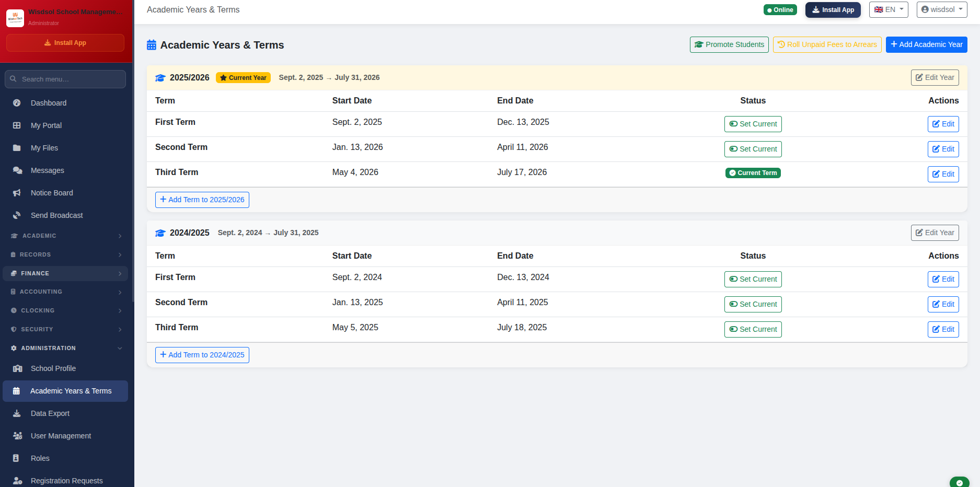Click the green chat widget icon at bottom right
Screen dimensions: 980x487
pyautogui.click(x=960, y=482)
